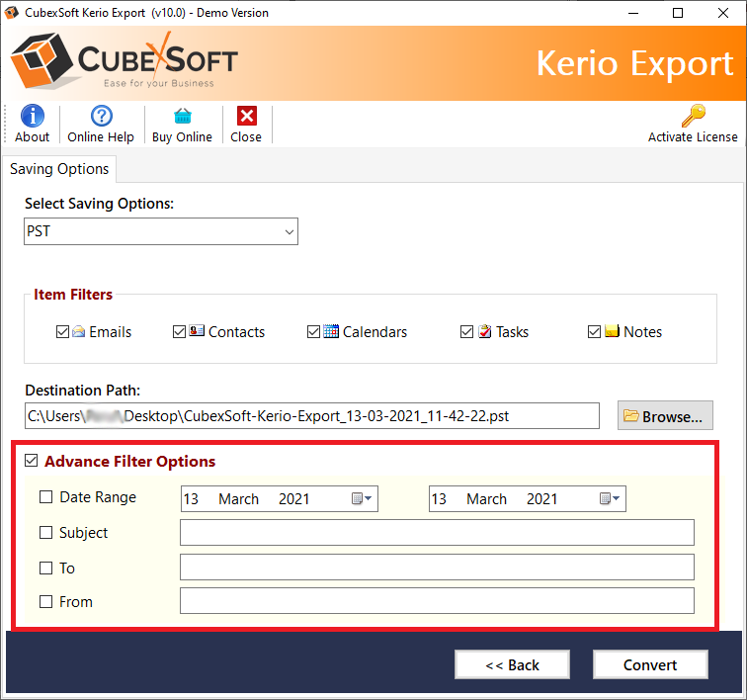
Task: Open the About info icon
Action: [32, 116]
